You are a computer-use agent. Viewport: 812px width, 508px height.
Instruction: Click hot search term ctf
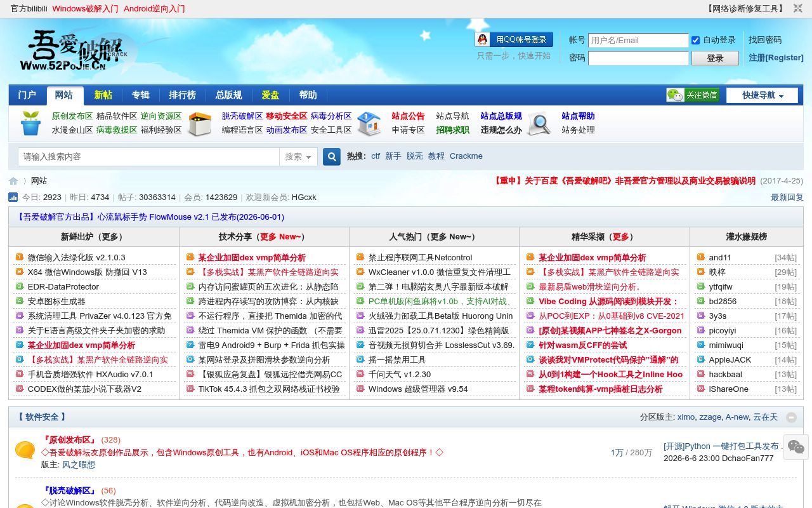pos(376,156)
